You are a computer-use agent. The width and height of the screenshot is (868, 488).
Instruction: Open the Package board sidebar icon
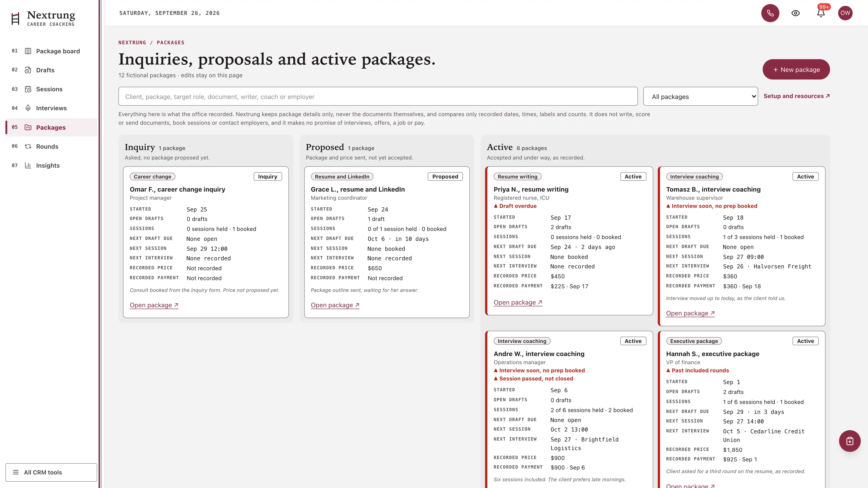28,51
